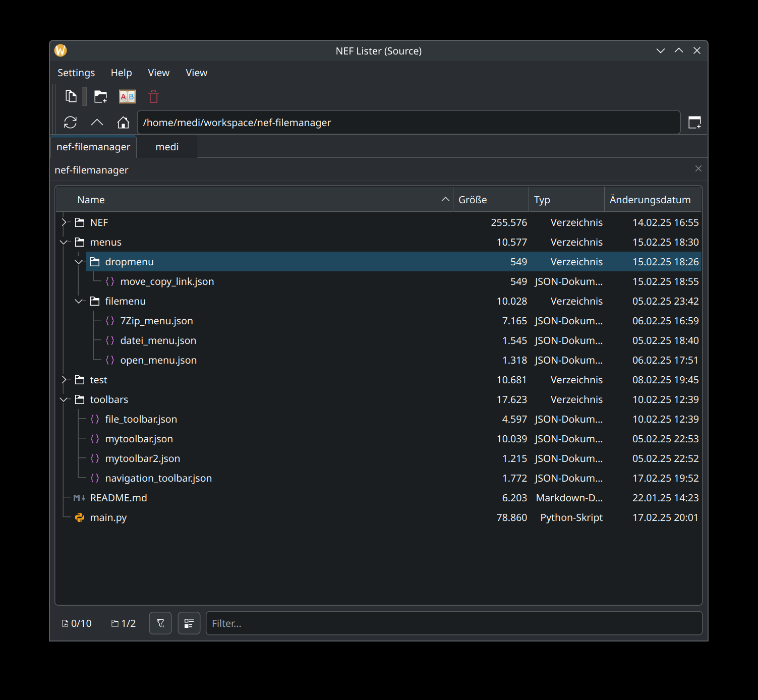The width and height of the screenshot is (758, 700).
Task: Click the red trash delete icon
Action: coord(154,96)
